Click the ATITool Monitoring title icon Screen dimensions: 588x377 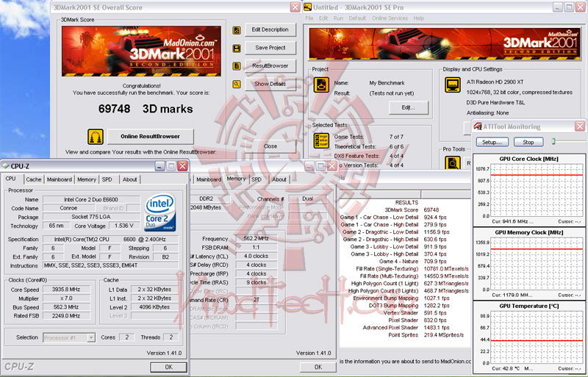pos(478,126)
